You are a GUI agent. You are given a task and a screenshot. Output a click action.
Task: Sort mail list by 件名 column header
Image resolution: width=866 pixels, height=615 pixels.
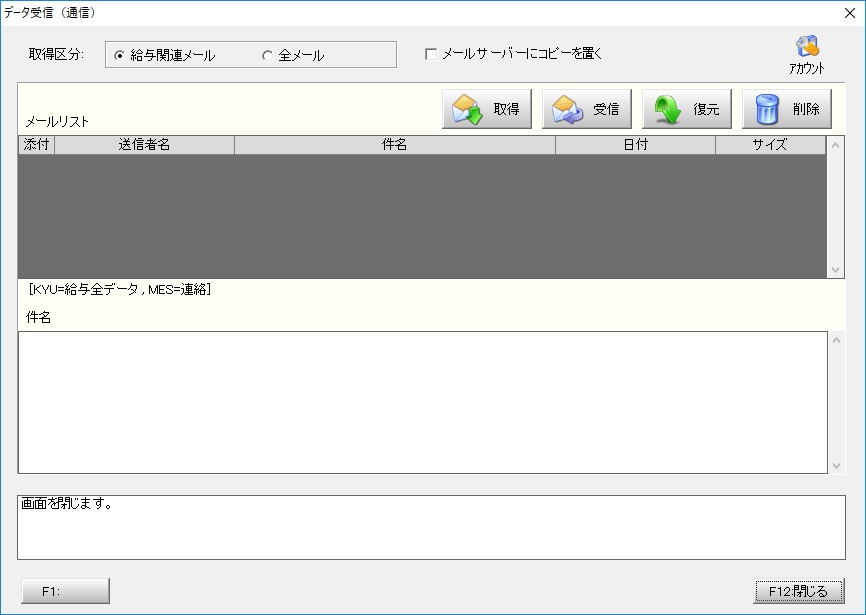pyautogui.click(x=394, y=145)
